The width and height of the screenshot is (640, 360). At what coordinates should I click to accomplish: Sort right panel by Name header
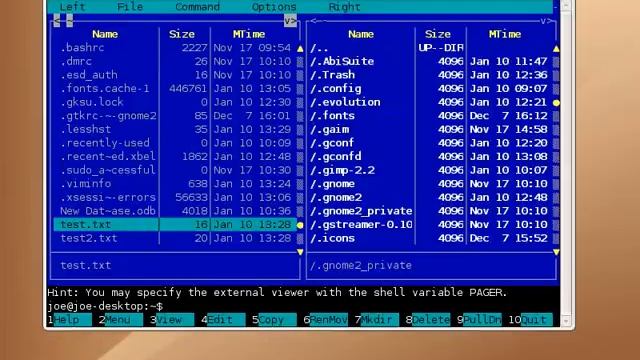click(x=361, y=34)
